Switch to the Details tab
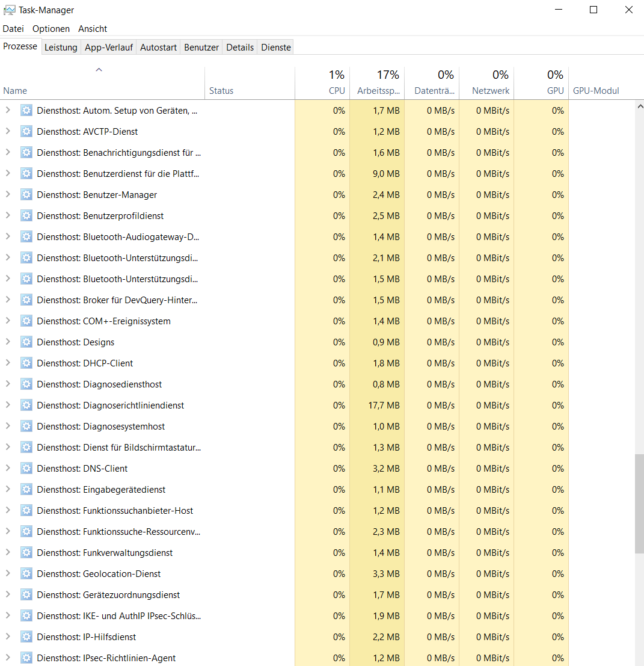 pyautogui.click(x=240, y=47)
